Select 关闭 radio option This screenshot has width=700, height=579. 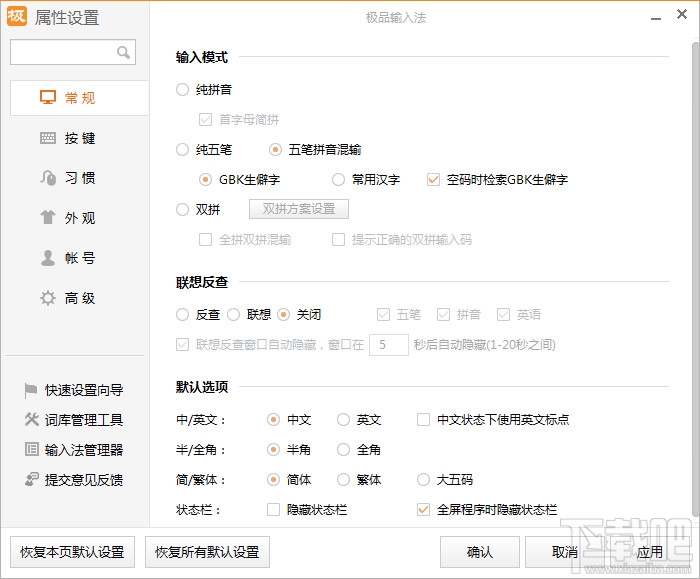click(x=283, y=315)
